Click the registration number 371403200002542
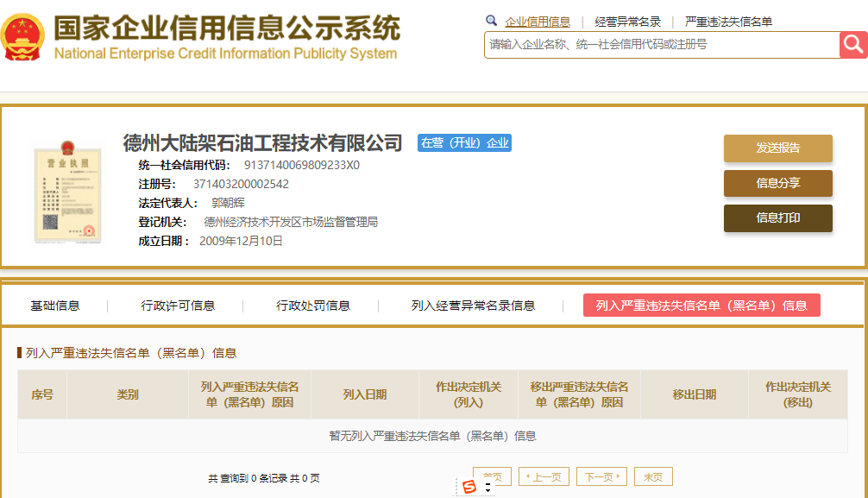 241,184
